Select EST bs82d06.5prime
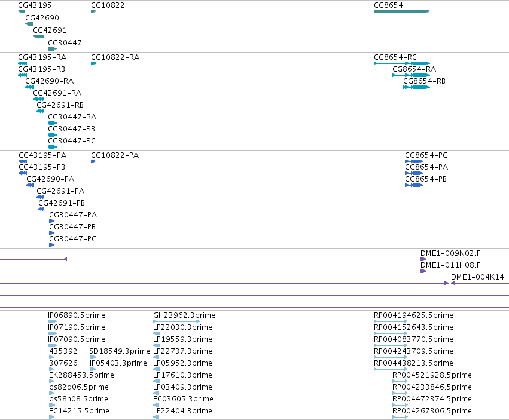The image size is (509, 420). click(79, 387)
